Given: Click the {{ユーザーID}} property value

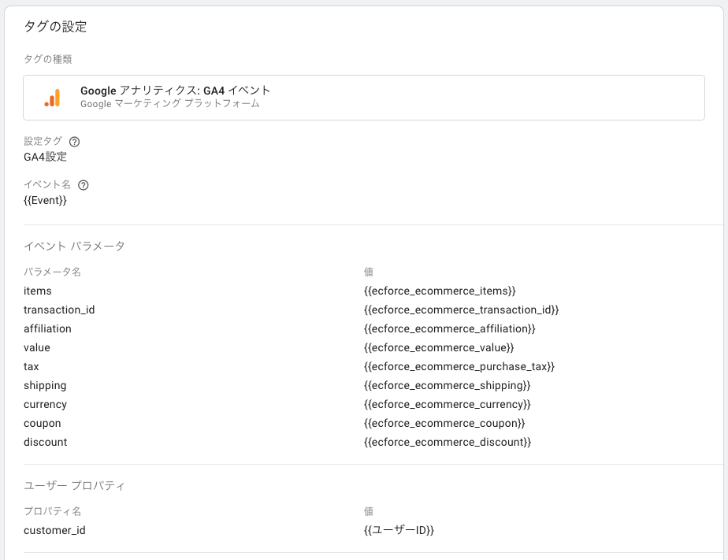Looking at the screenshot, I should (399, 530).
